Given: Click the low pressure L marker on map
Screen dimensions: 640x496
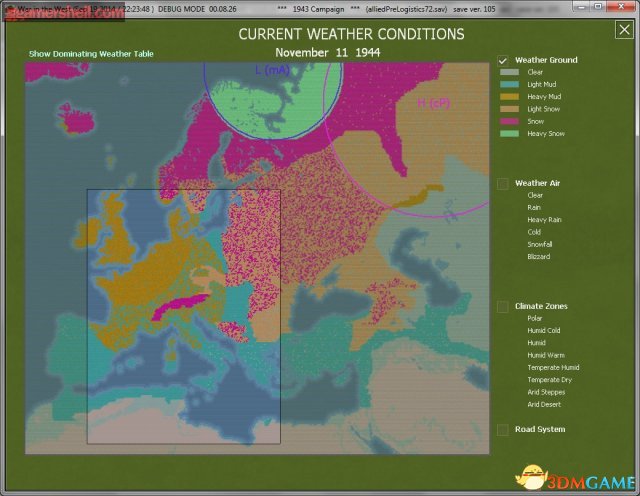Looking at the screenshot, I should coord(271,70).
